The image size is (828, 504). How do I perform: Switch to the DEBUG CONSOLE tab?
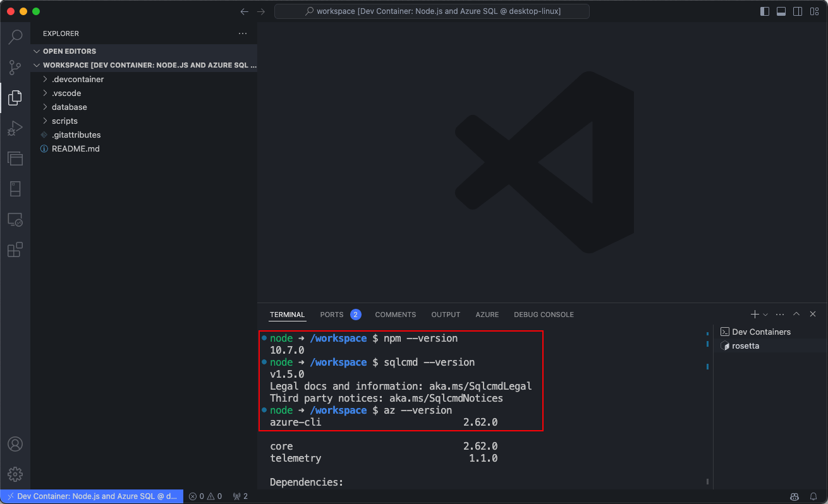point(544,315)
